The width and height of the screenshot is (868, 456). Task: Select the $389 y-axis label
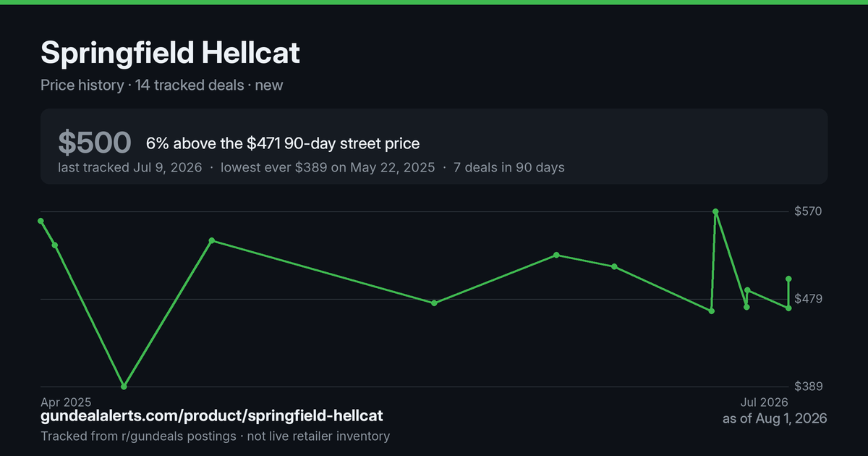pos(809,387)
